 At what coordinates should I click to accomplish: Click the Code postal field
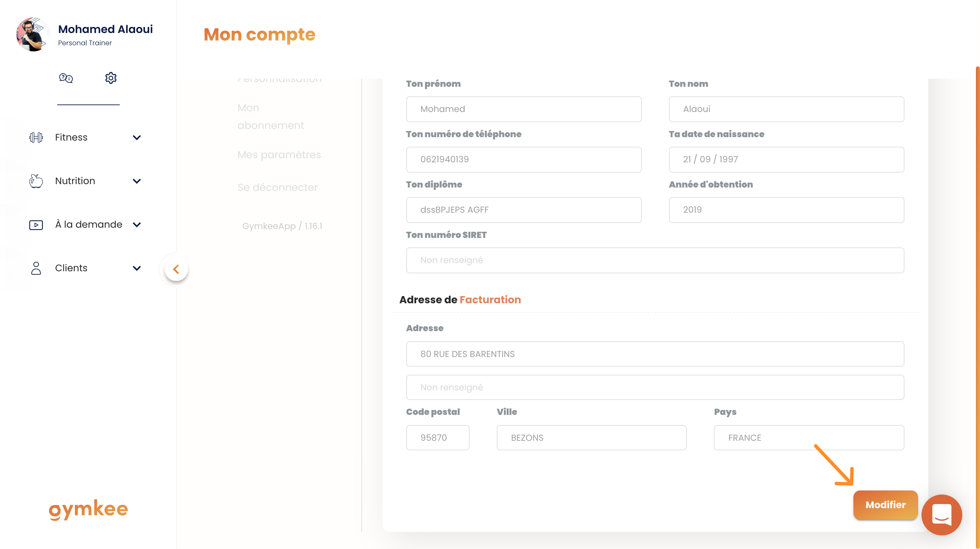(x=438, y=438)
